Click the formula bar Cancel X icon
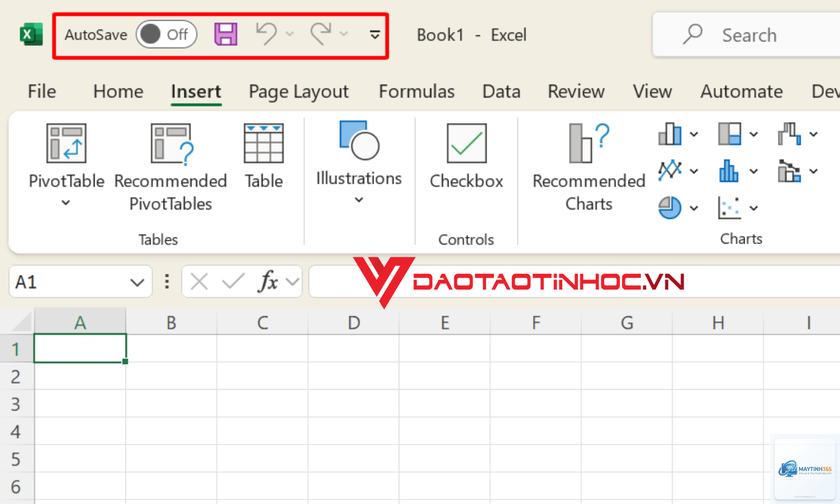This screenshot has width=840, height=504. click(x=199, y=282)
